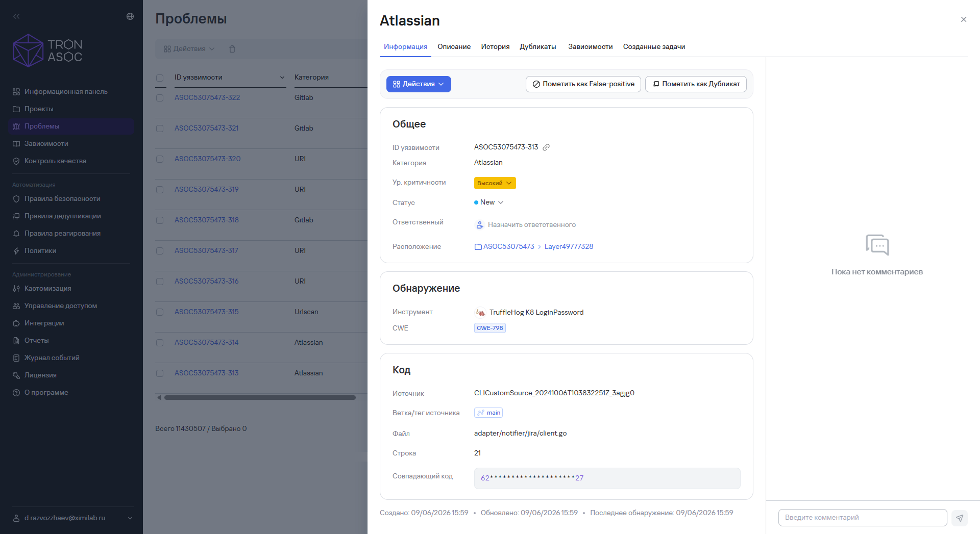Click the trash delete icon in toolbar
Image resolution: width=980 pixels, height=534 pixels.
[232, 49]
